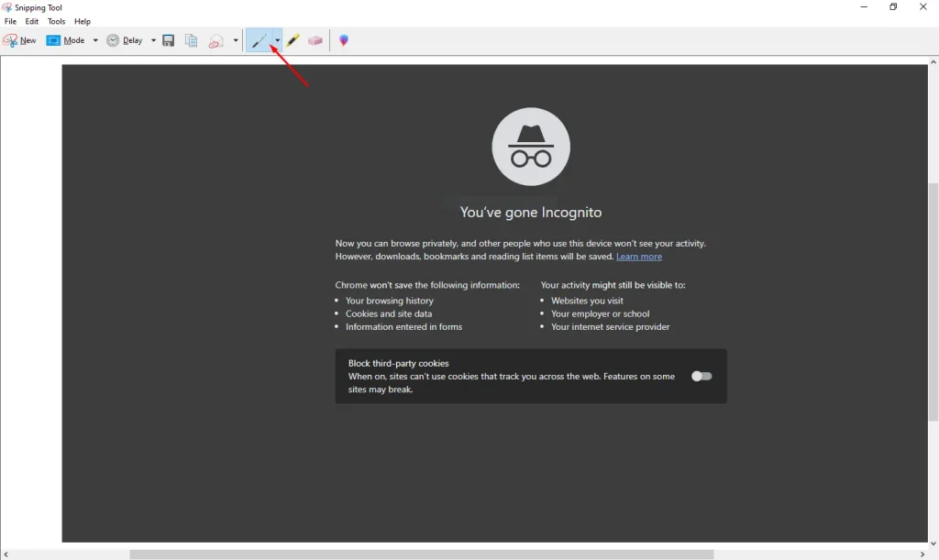This screenshot has height=560, width=939.
Task: Select the Highlighter tool
Action: pyautogui.click(x=293, y=40)
